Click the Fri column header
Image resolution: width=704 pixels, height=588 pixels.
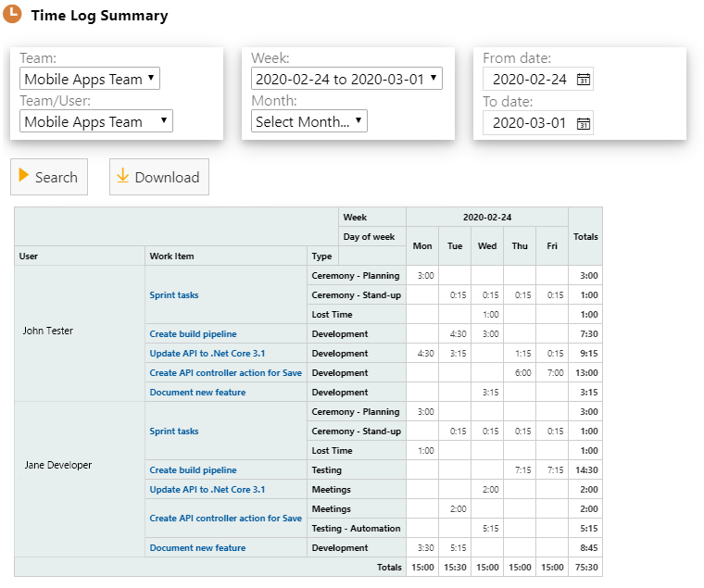(552, 246)
